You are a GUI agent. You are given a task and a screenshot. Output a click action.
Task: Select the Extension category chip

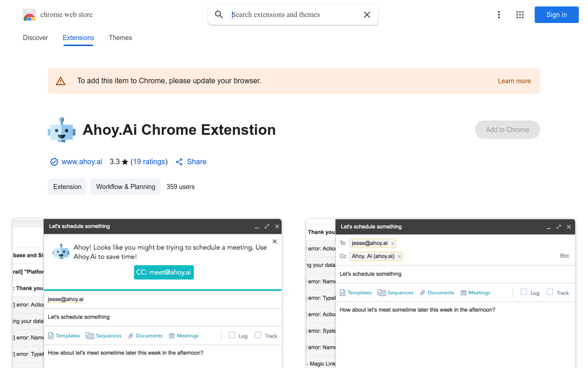67,187
